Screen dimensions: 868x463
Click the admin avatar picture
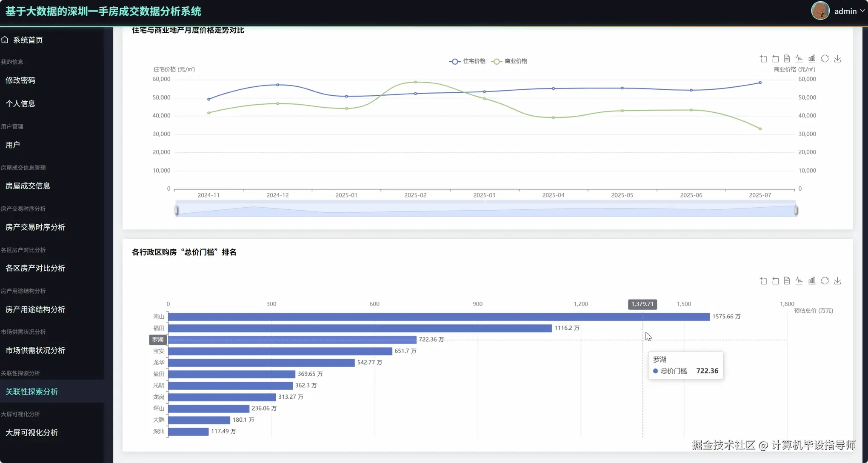tap(820, 11)
